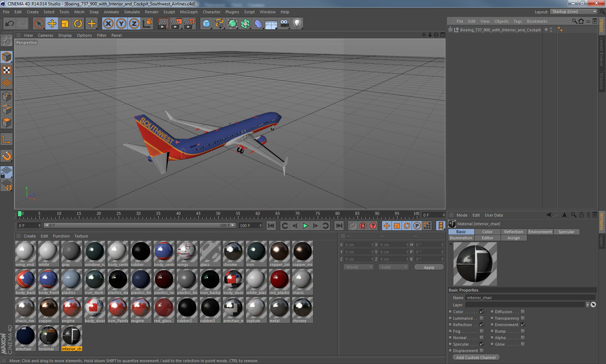
Task: Click Record Active Objects button
Action: [x=353, y=226]
